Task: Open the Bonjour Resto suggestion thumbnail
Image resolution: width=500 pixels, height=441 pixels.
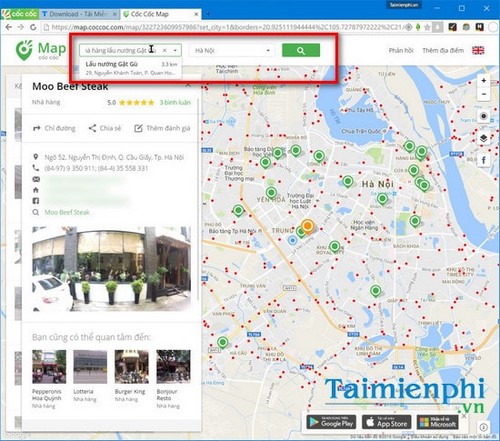Action: (x=173, y=366)
